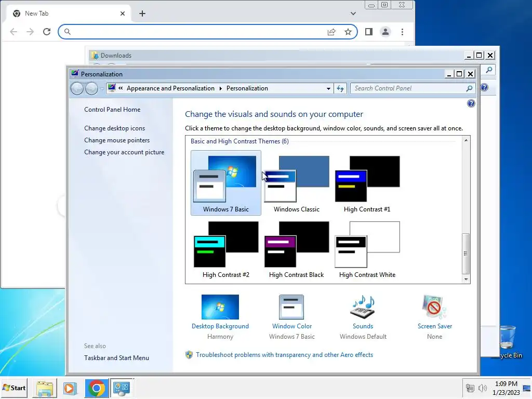
Task: Open the Sounds settings icon
Action: (x=363, y=307)
